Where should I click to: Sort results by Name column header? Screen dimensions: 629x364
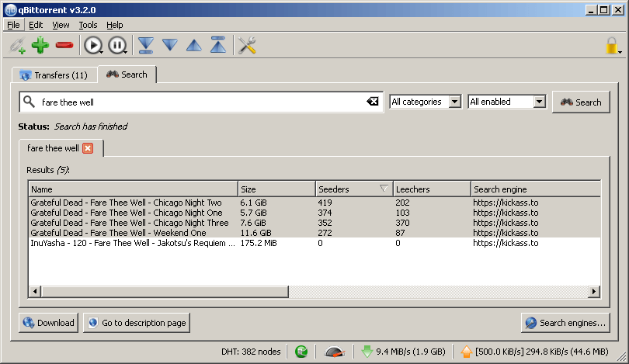(x=134, y=189)
